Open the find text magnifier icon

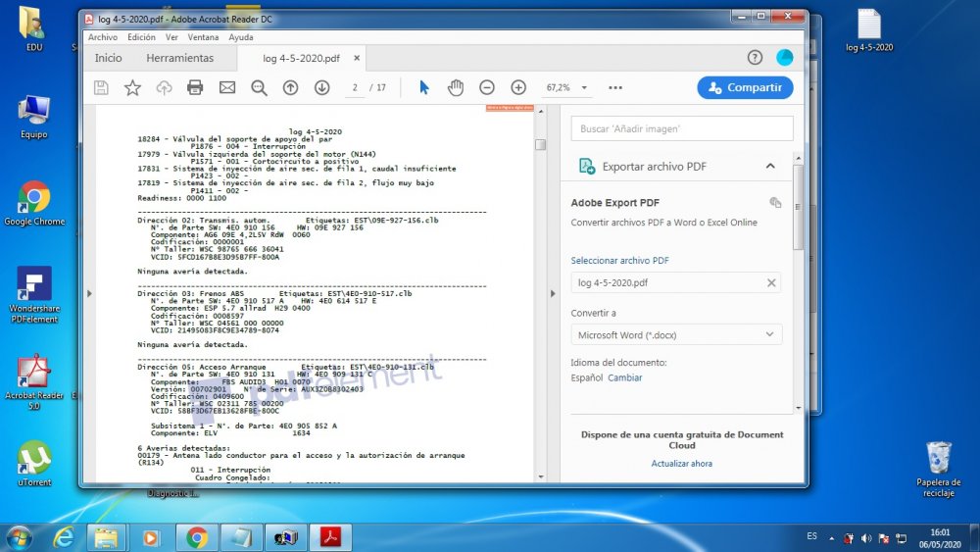point(259,87)
